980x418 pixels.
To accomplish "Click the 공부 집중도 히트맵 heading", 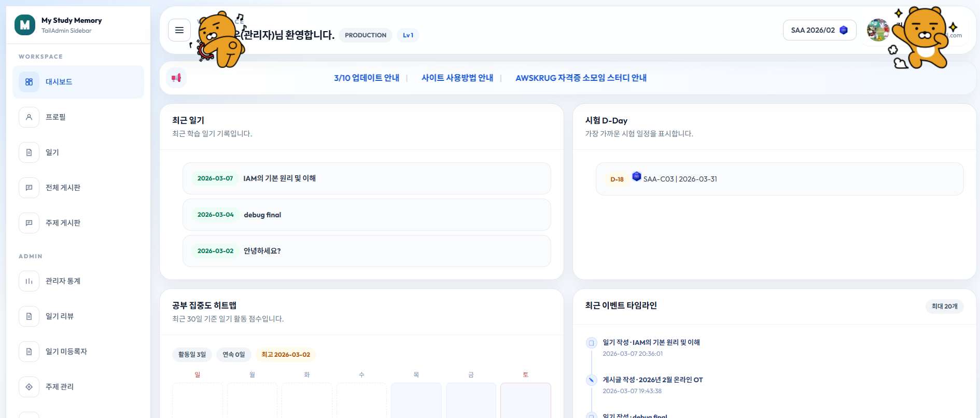I will 204,305.
